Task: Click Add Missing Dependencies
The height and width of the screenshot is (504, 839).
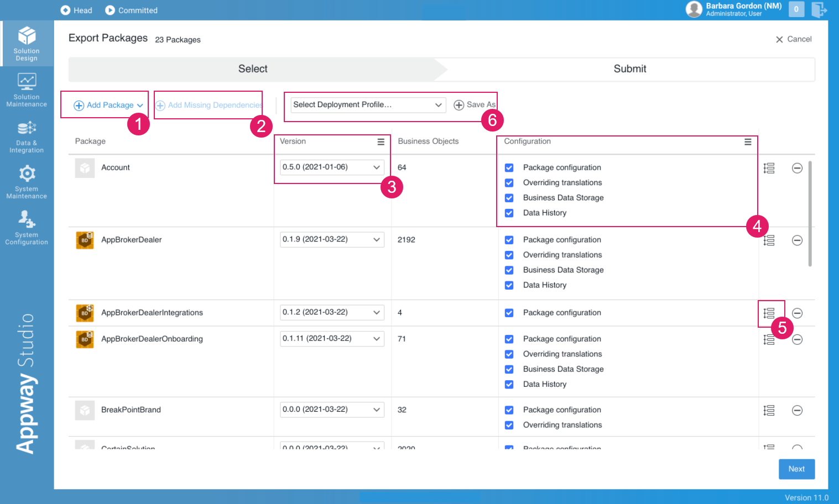Action: [x=209, y=106]
